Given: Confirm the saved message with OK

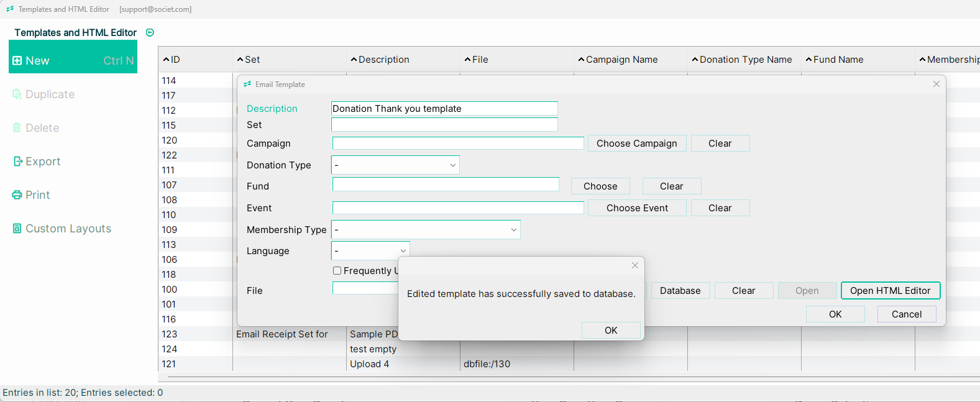Looking at the screenshot, I should [x=611, y=331].
